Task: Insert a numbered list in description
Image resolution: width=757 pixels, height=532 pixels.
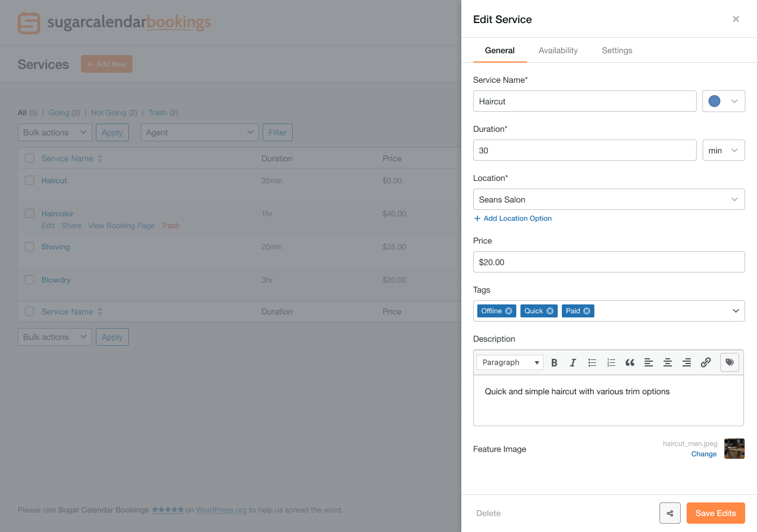Action: click(611, 362)
